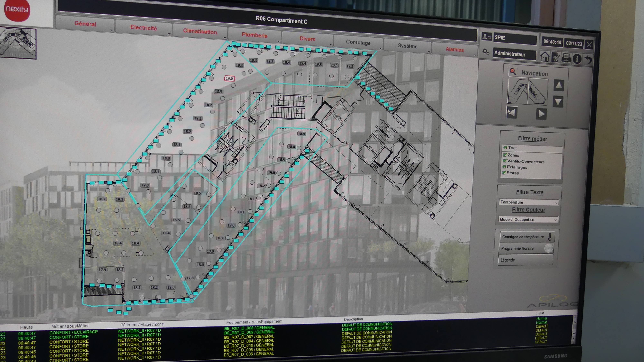The width and height of the screenshot is (644, 362).
Task: Open the Température dropdown under Filtre Texte
Action: click(x=529, y=202)
